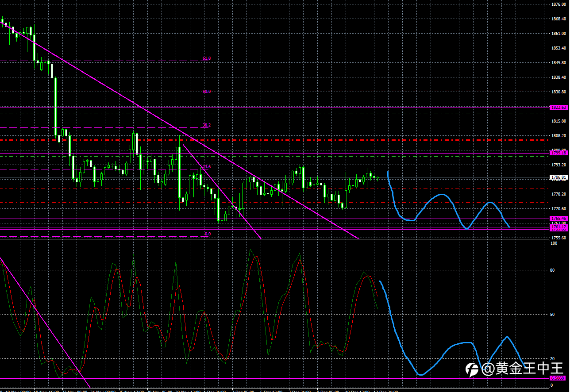This screenshot has height=392, width=570.
Task: Click the 0.0 Fibonacci level label
Action: pos(208,234)
